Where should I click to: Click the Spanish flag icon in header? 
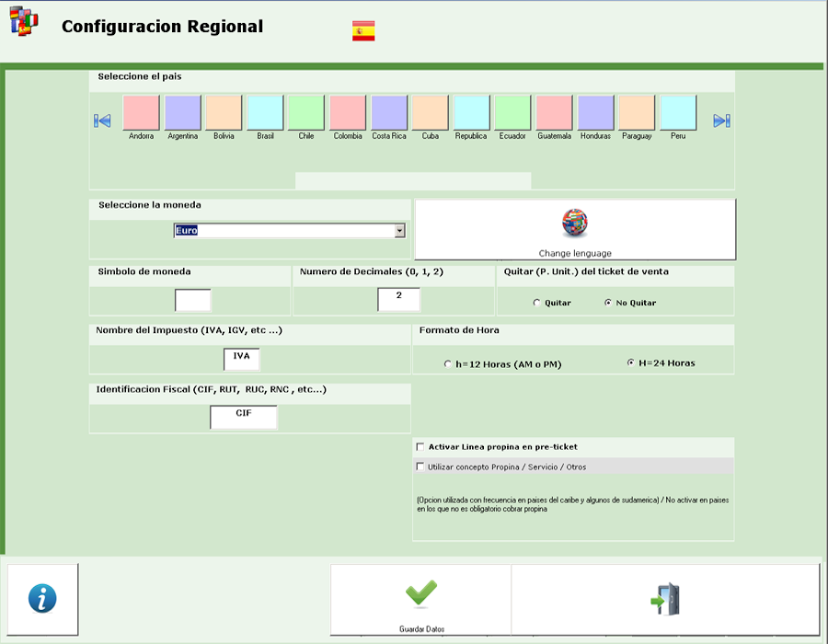click(x=363, y=31)
